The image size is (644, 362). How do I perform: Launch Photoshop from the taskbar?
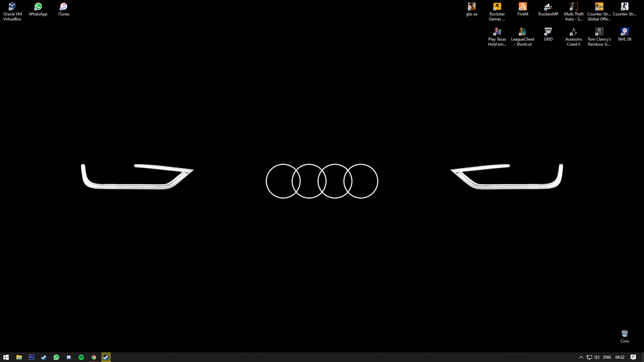click(x=31, y=357)
